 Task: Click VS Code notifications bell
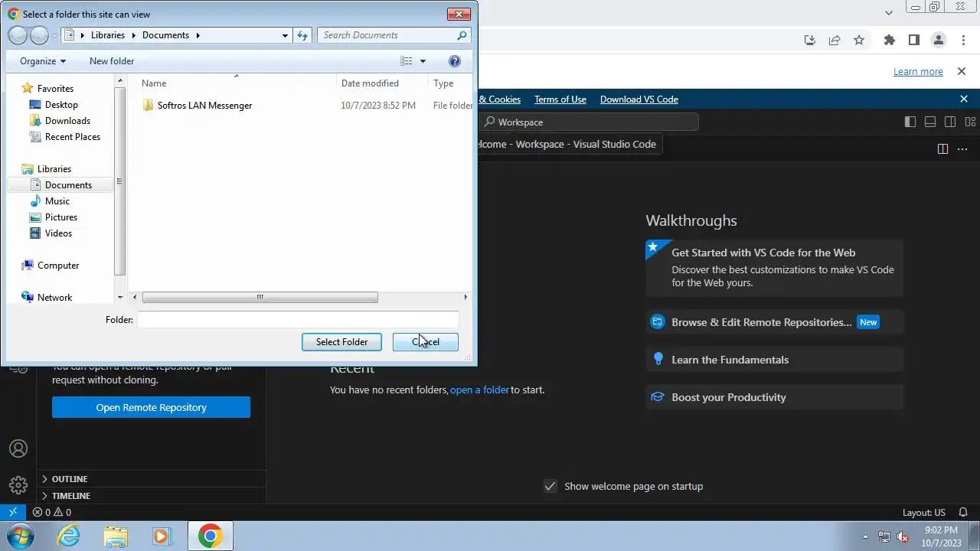tap(964, 512)
